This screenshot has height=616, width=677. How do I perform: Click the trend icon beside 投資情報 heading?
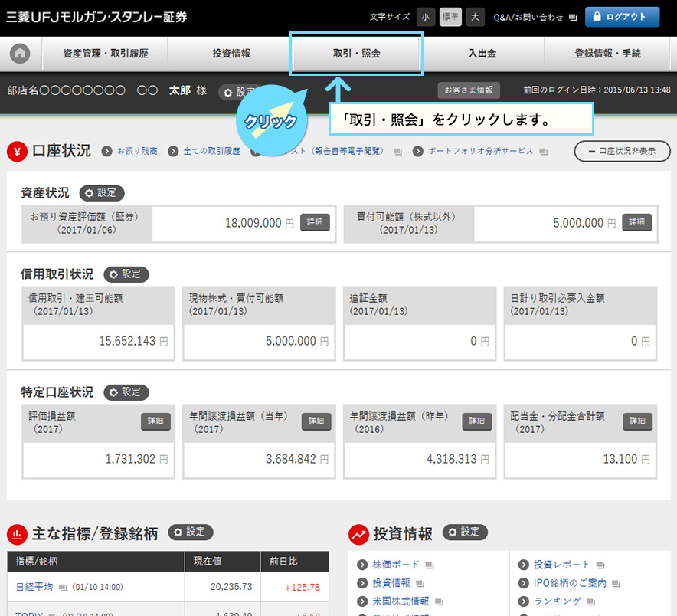point(358,533)
